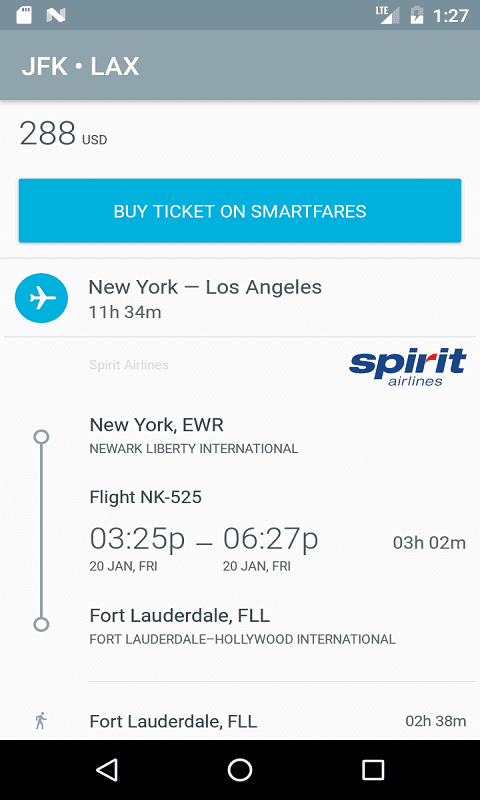Viewport: 480px width, 800px height.
Task: Tap the Spirit Airlines logo
Action: [408, 366]
